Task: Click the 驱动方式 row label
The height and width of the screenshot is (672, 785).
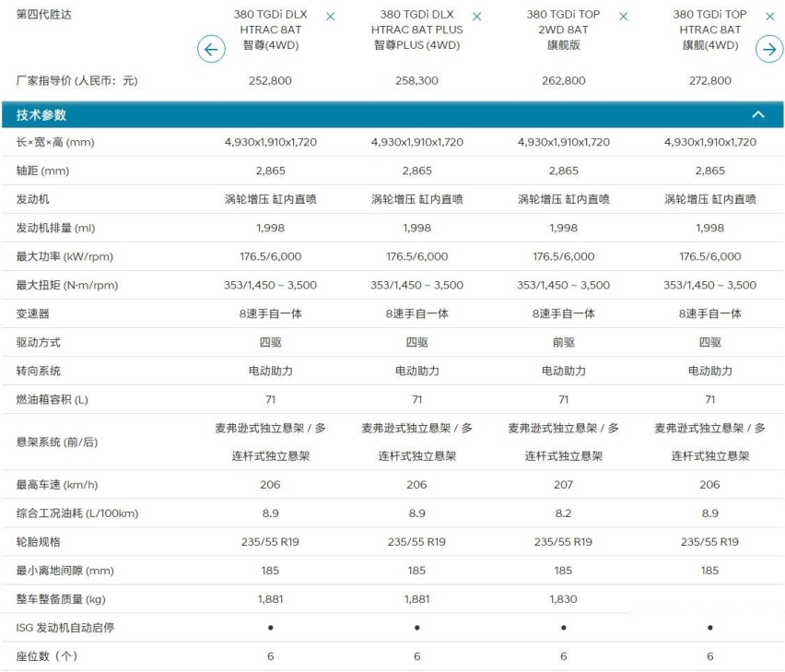Action: click(38, 342)
